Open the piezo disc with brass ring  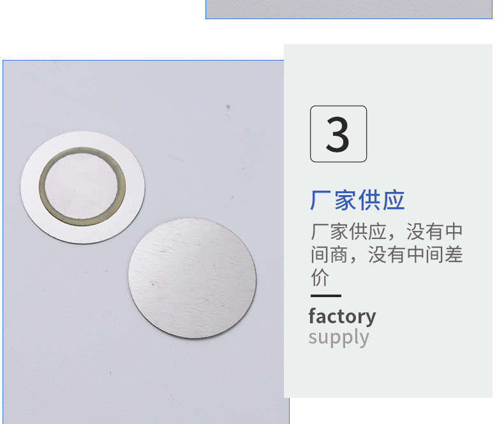82,187
